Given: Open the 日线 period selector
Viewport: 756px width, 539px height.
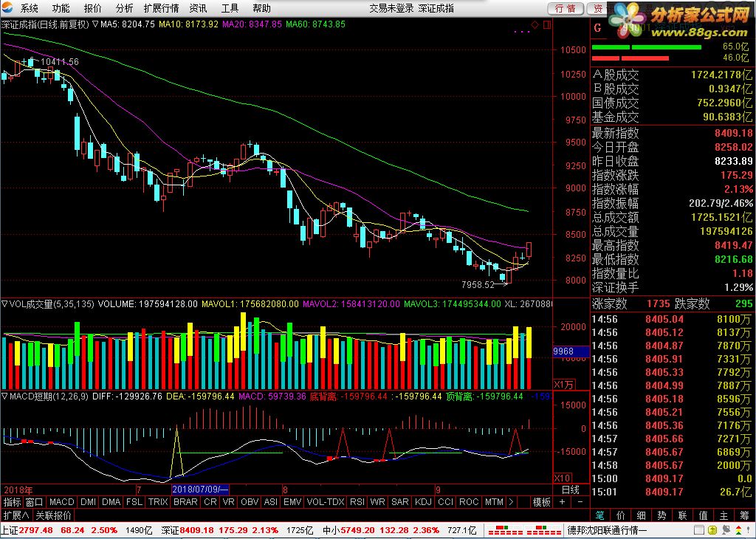Looking at the screenshot, I should click(571, 490).
